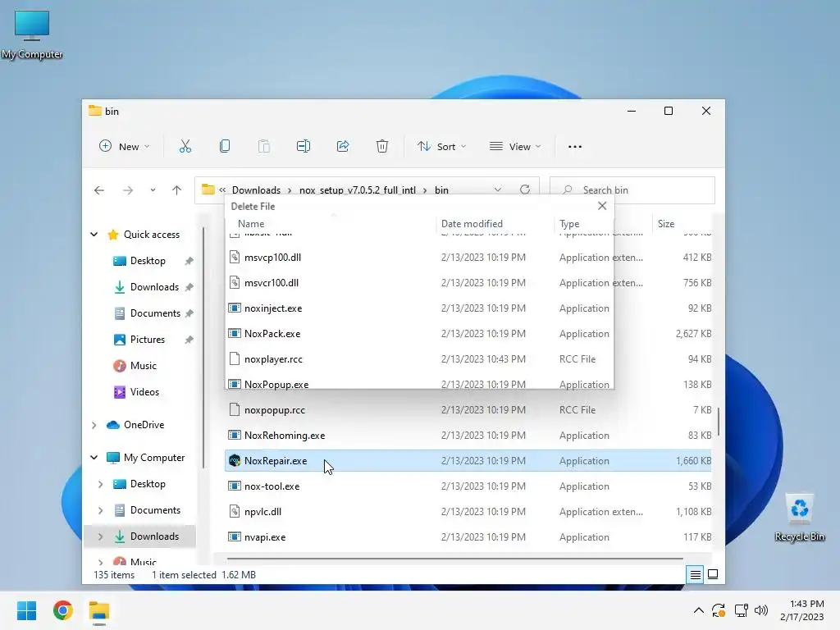Click the network tray icon
Screen dimensions: 840x630
pos(742,610)
